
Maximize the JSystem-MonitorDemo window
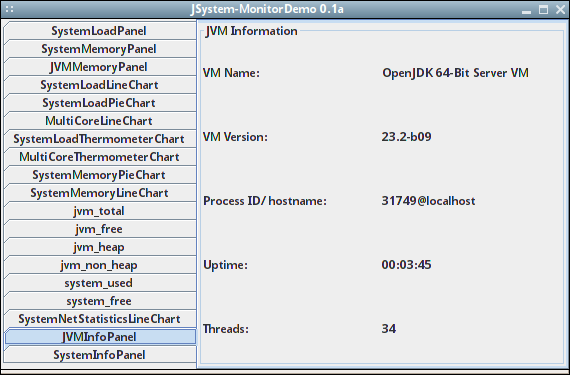coord(543,9)
